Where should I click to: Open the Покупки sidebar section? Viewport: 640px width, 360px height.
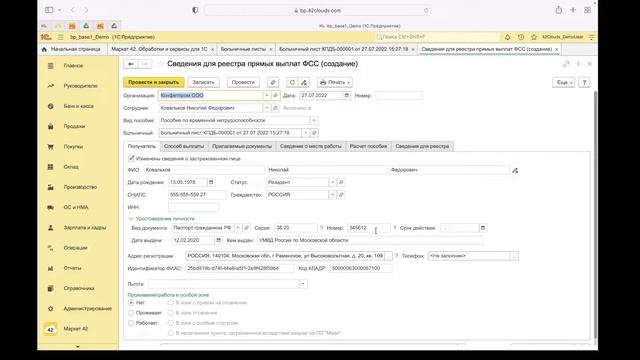(73, 147)
